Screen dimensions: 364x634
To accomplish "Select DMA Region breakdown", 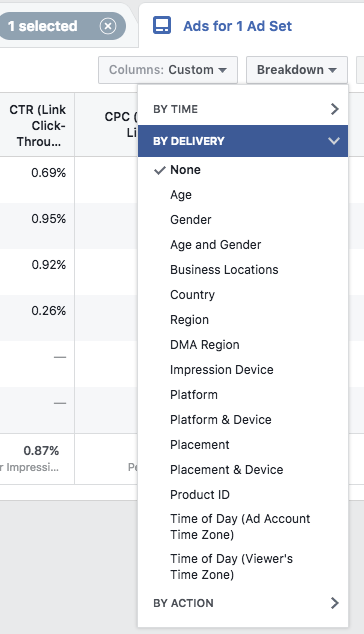I will (205, 345).
